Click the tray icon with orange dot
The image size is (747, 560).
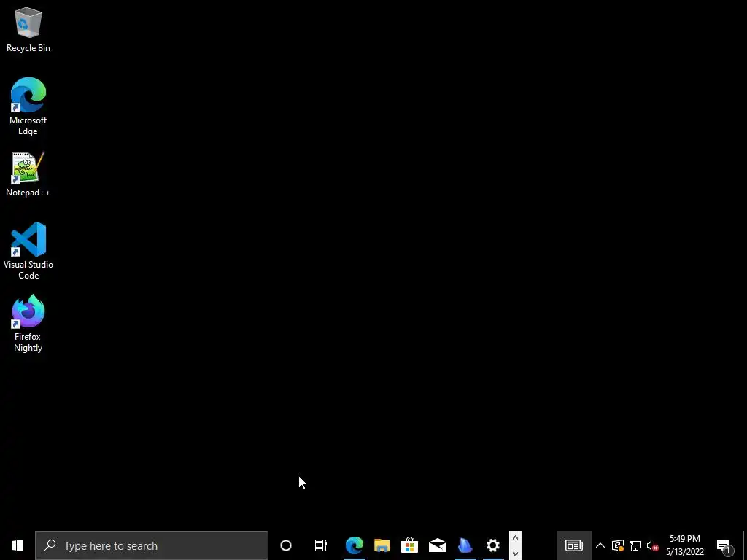pyautogui.click(x=618, y=545)
